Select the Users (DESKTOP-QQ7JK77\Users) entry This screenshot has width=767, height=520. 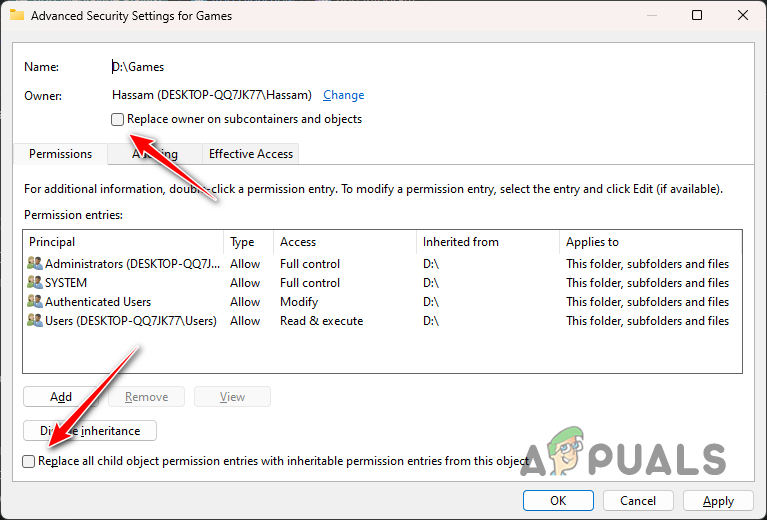click(383, 321)
